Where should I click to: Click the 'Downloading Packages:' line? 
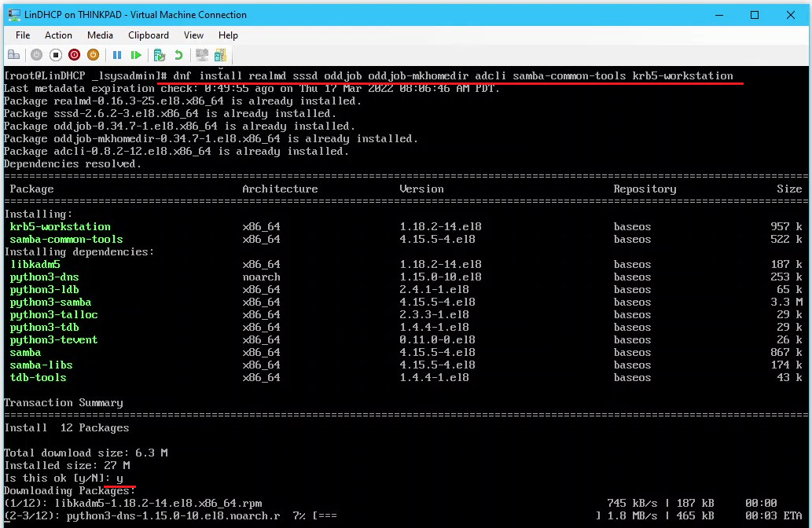click(x=70, y=491)
